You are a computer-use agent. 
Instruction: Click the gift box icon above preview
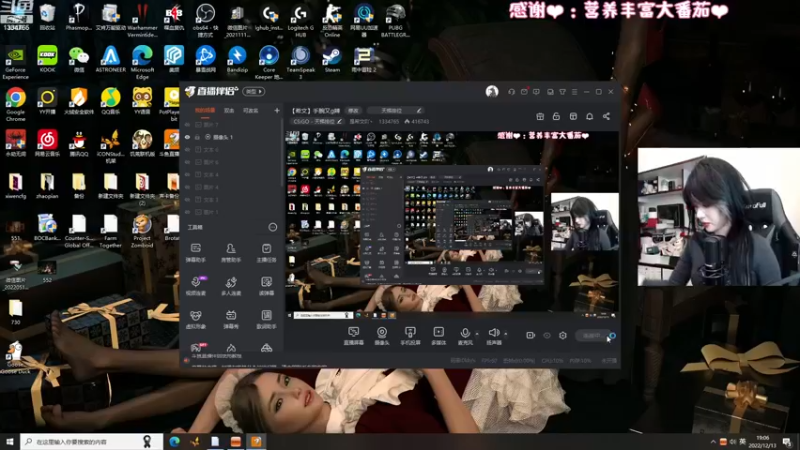pyautogui.click(x=540, y=116)
